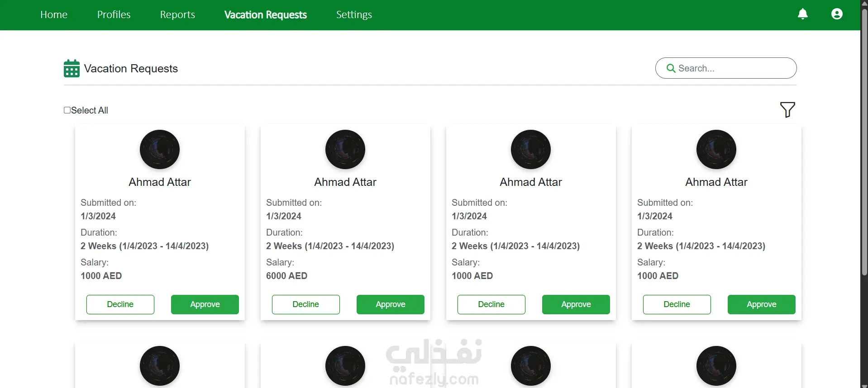The height and width of the screenshot is (388, 868).
Task: Open the Profiles menu item
Action: click(114, 14)
